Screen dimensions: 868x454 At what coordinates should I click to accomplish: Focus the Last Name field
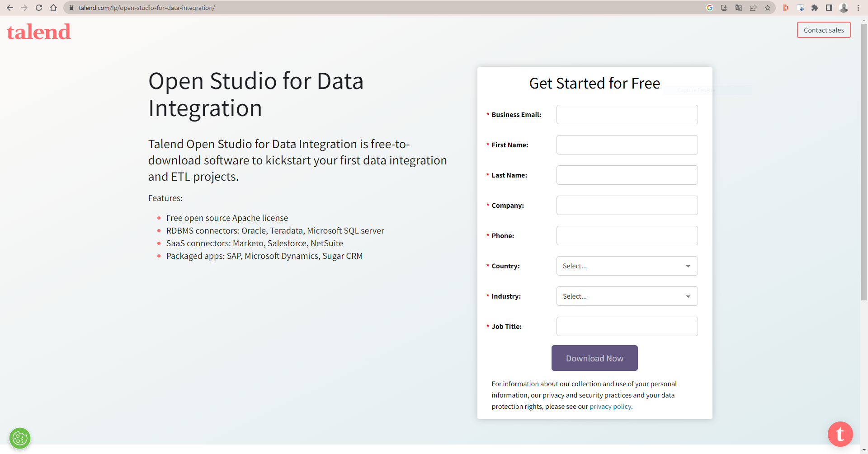[x=627, y=175]
